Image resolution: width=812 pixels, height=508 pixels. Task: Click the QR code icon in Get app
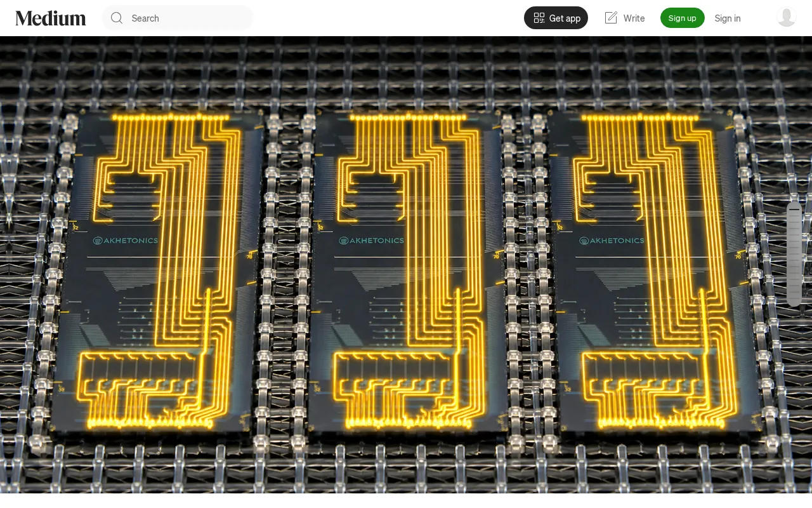[539, 18]
